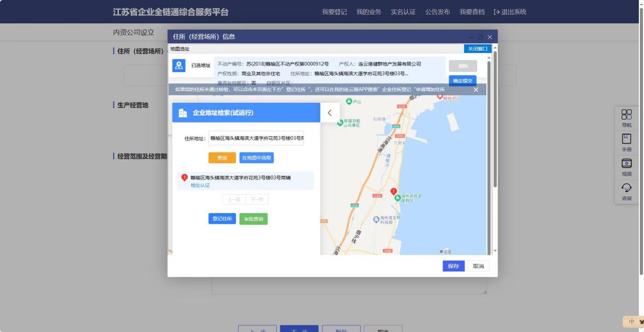644x332 pixels.
Task: Click the 住所地址 input field
Action: tap(256, 138)
